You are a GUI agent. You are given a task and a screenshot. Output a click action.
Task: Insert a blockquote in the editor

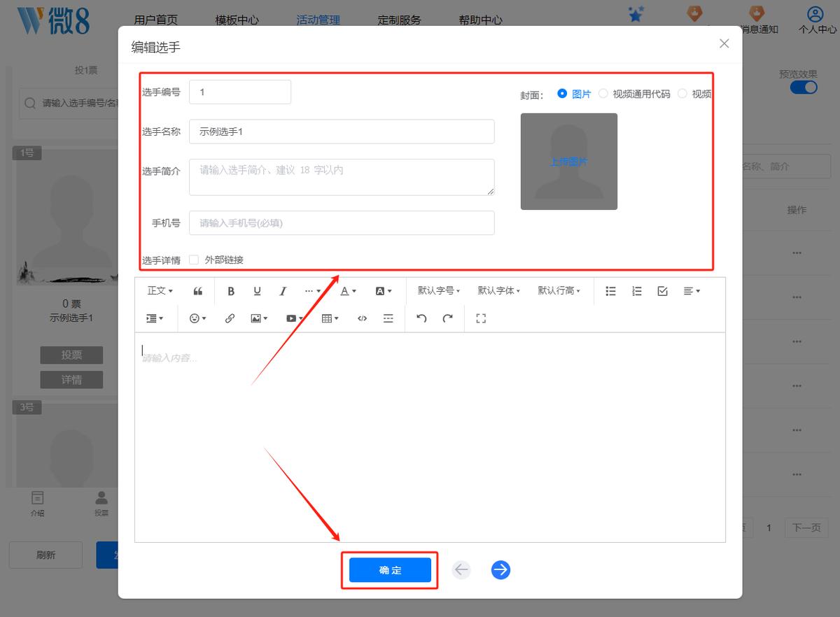pos(198,291)
